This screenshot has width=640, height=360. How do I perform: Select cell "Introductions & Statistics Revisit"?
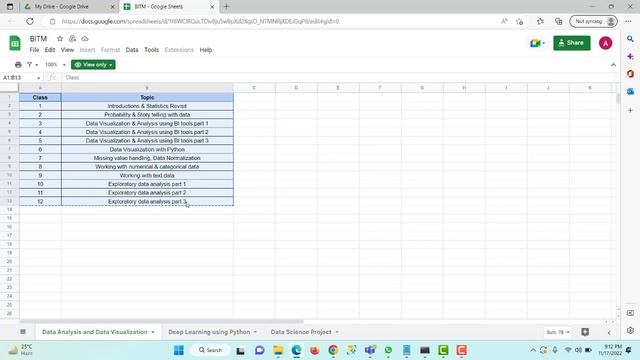pyautogui.click(x=147, y=106)
